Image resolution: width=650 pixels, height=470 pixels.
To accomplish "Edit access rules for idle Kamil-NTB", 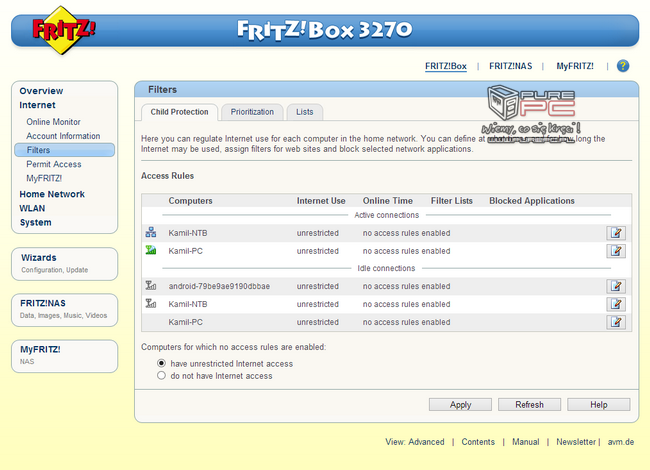I will [616, 304].
